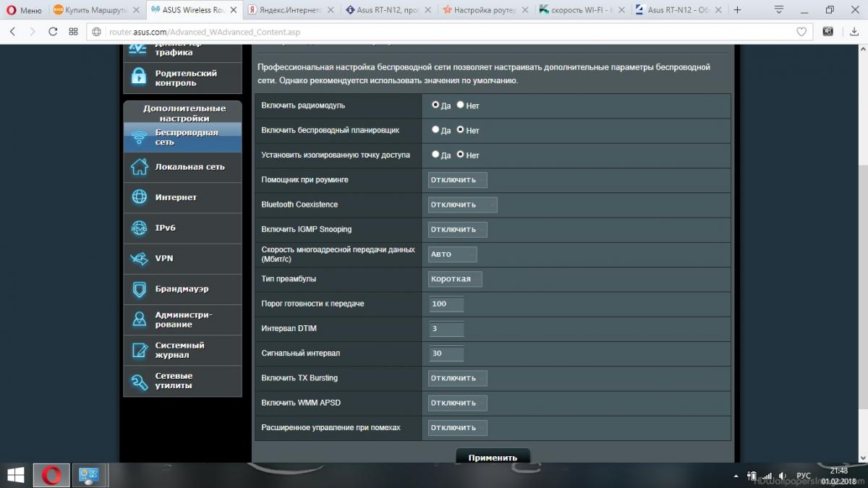Open Системный журнал page
Image resolution: width=868 pixels, height=488 pixels.
[x=182, y=350]
